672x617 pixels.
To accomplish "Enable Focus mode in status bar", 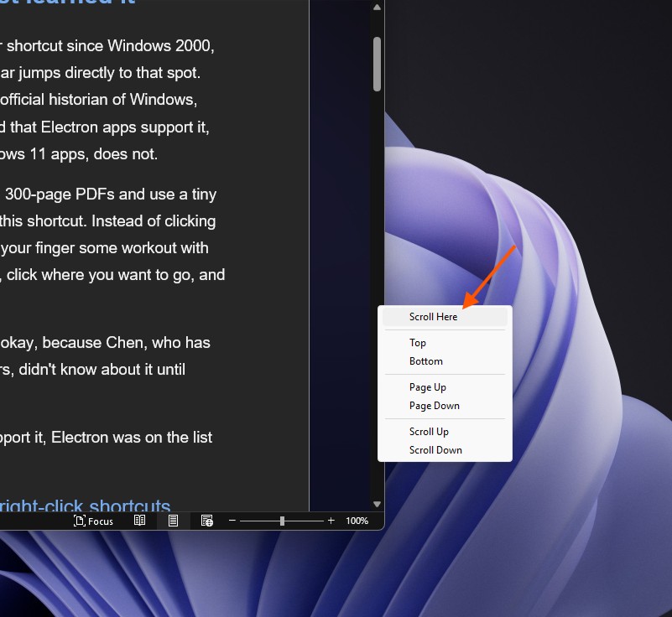I will (93, 521).
